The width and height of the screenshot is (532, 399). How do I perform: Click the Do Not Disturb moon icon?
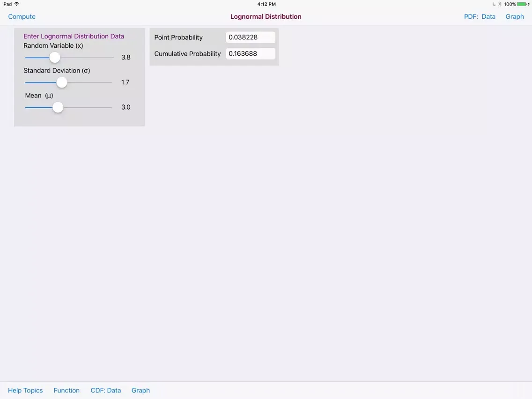pyautogui.click(x=494, y=4)
